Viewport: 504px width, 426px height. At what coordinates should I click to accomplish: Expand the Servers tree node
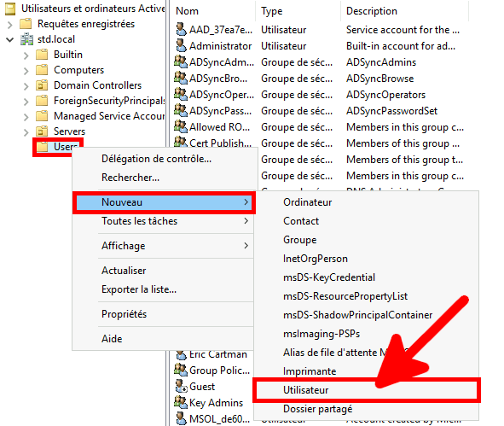point(26,132)
